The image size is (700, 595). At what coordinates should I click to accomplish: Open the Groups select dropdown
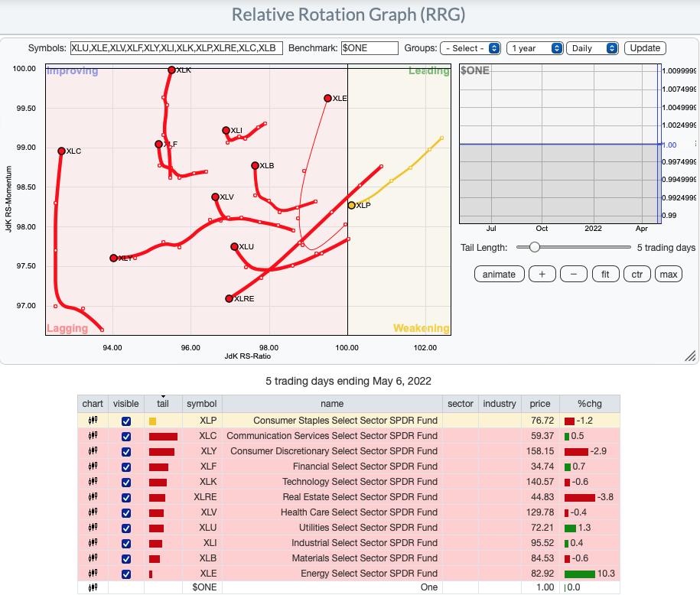470,48
